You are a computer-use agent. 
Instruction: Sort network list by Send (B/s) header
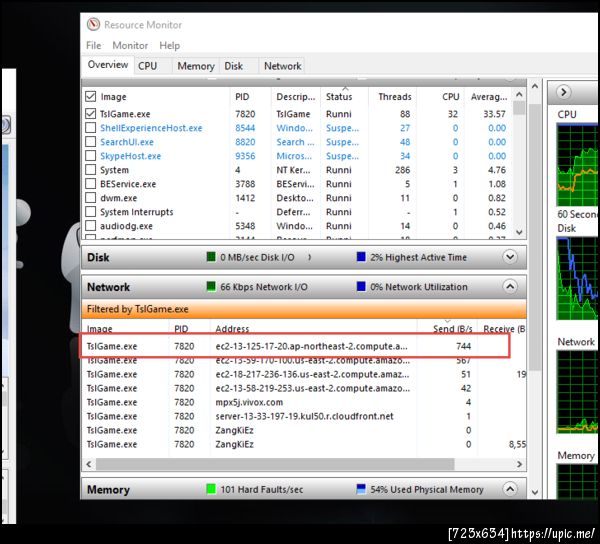pos(447,329)
